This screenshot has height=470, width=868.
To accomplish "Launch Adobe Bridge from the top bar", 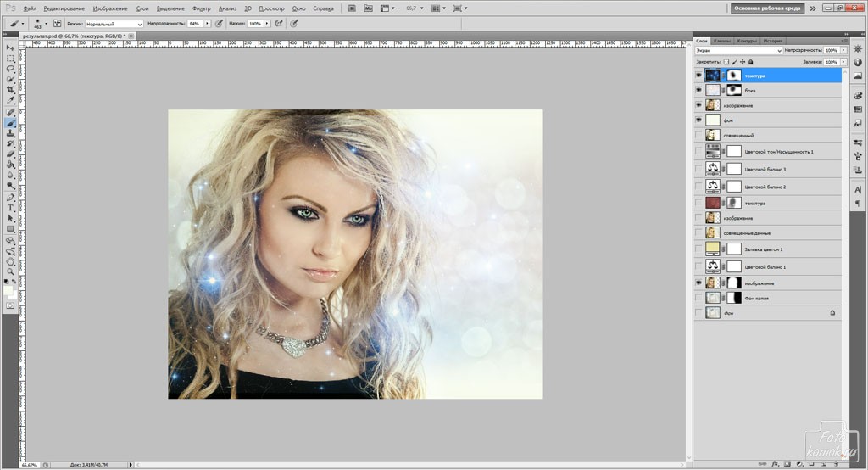I will coord(352,8).
